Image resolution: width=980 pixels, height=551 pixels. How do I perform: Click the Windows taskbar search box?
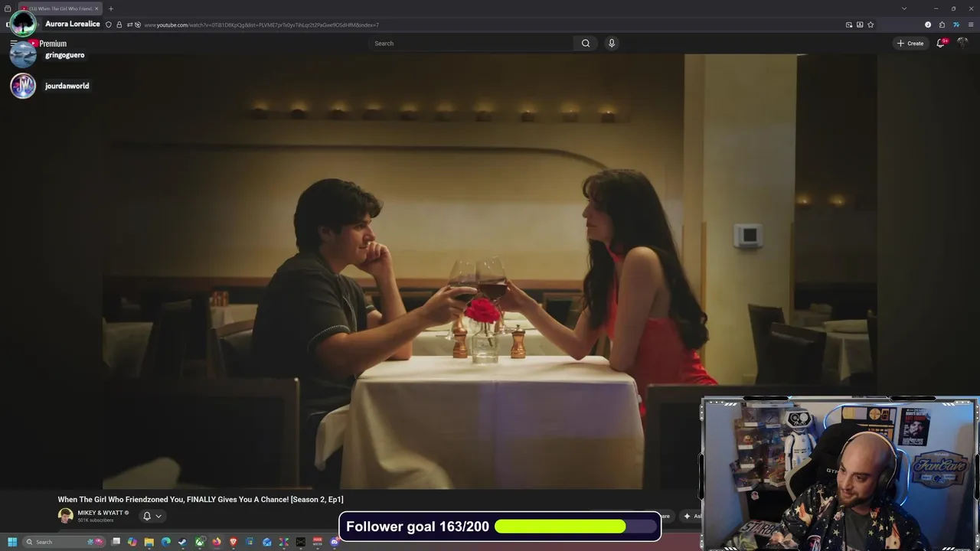click(64, 542)
